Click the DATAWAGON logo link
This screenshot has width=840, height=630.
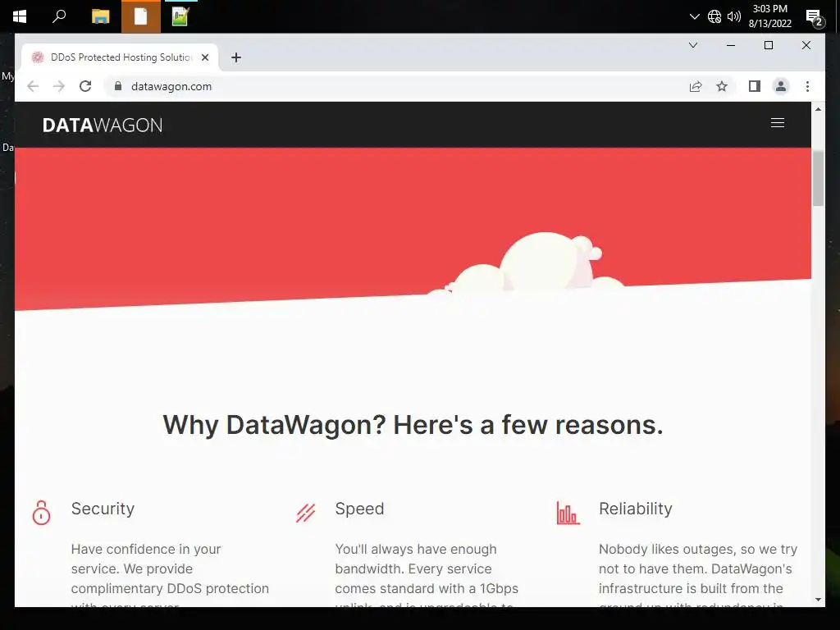click(x=103, y=125)
